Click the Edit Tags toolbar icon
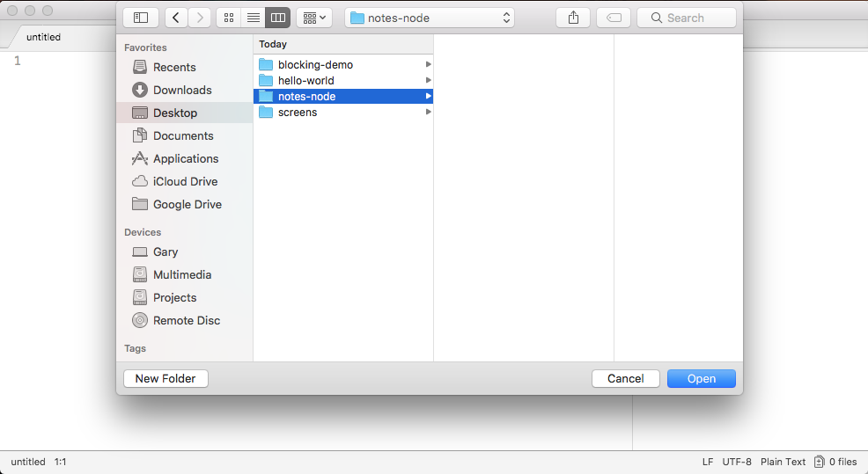Viewport: 868px width, 474px height. [x=614, y=18]
